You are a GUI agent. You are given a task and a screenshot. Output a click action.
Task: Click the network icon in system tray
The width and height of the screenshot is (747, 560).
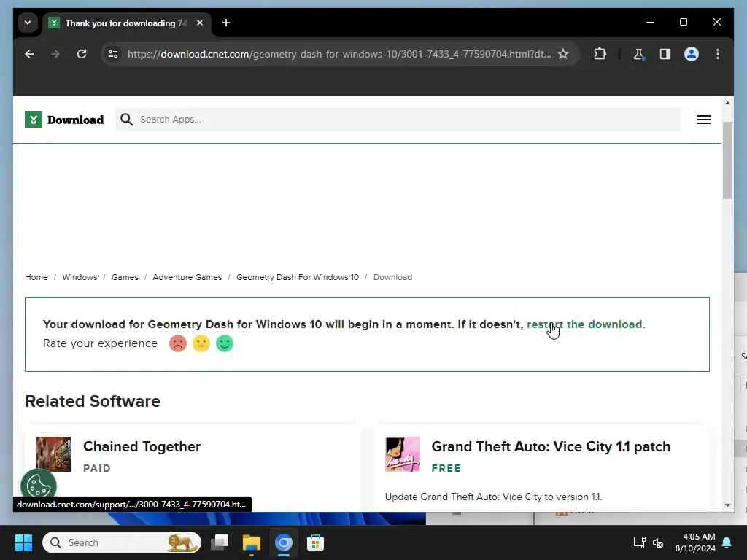pyautogui.click(x=639, y=542)
